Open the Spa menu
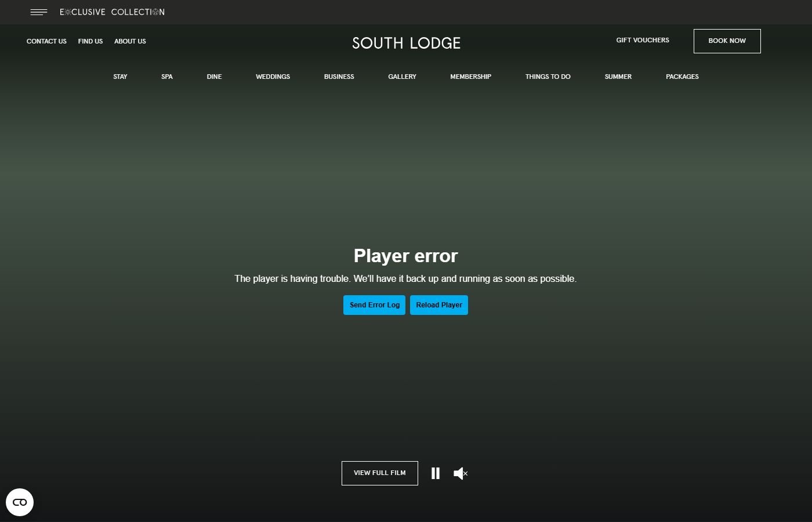Image resolution: width=812 pixels, height=522 pixels. [167, 77]
